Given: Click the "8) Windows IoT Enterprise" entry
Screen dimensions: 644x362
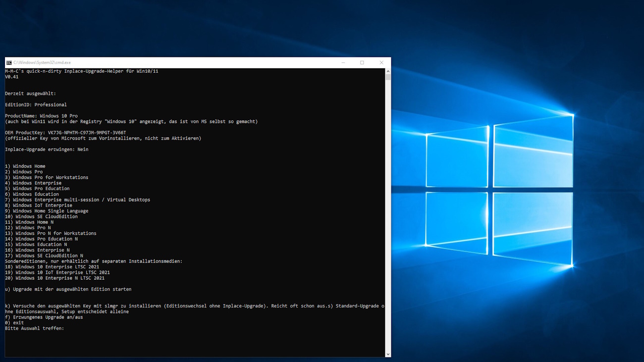Looking at the screenshot, I should [39, 206].
